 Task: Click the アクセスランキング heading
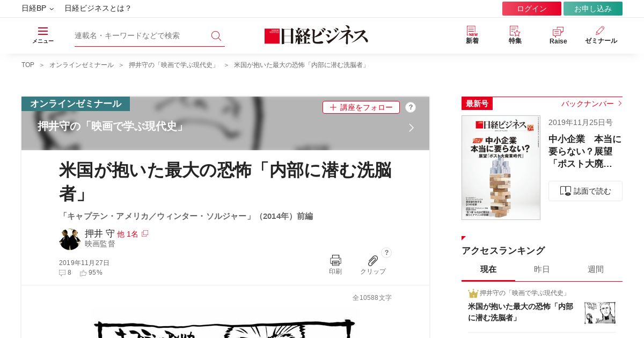503,251
